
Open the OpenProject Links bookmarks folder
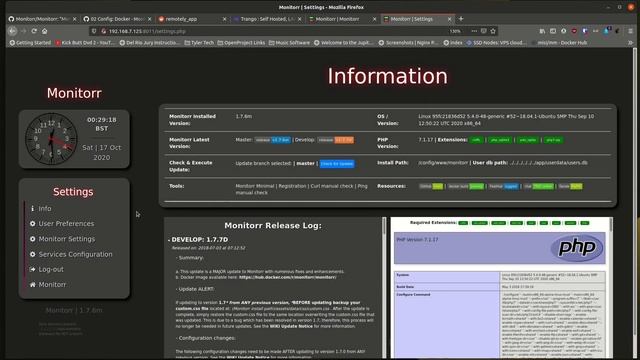241,42
